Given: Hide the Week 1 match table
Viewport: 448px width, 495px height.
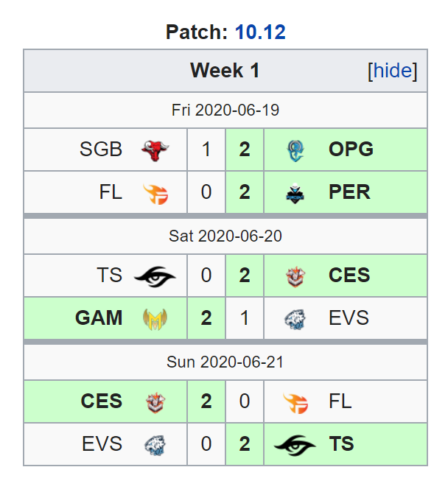Looking at the screenshot, I should tap(393, 71).
